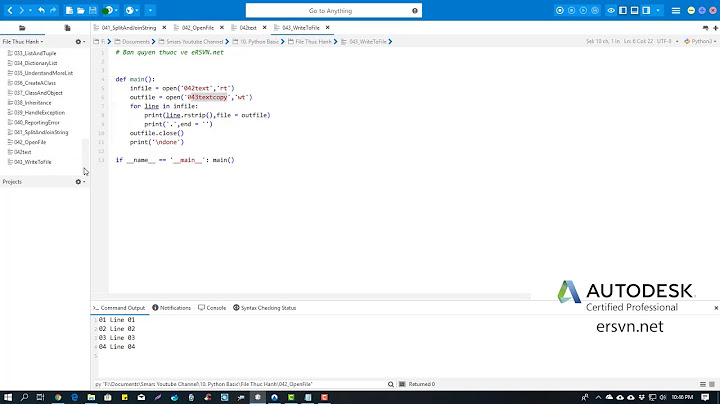Click the Redo toolbar icon
The width and height of the screenshot is (720, 404).
click(x=53, y=10)
